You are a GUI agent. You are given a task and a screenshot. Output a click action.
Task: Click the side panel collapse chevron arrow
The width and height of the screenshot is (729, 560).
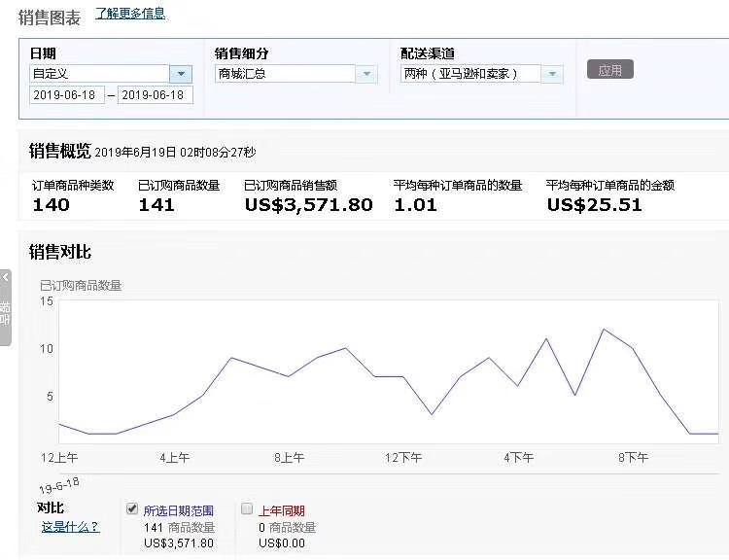point(5,278)
